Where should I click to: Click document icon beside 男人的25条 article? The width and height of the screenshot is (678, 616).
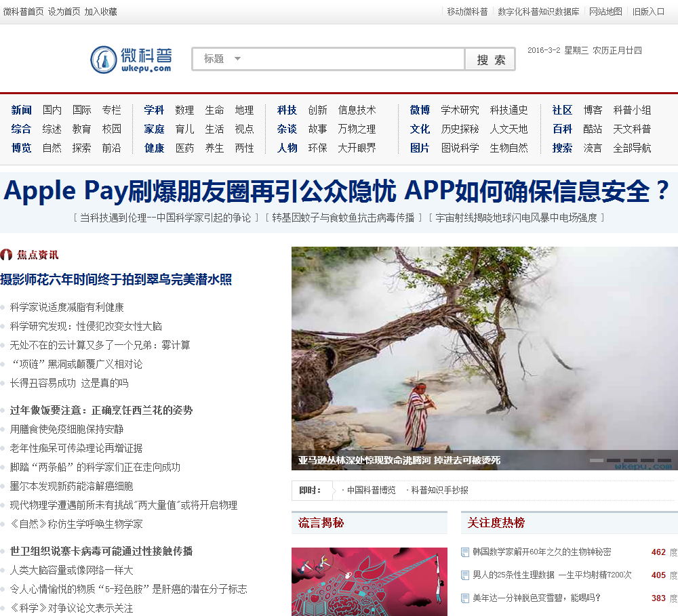click(x=465, y=575)
